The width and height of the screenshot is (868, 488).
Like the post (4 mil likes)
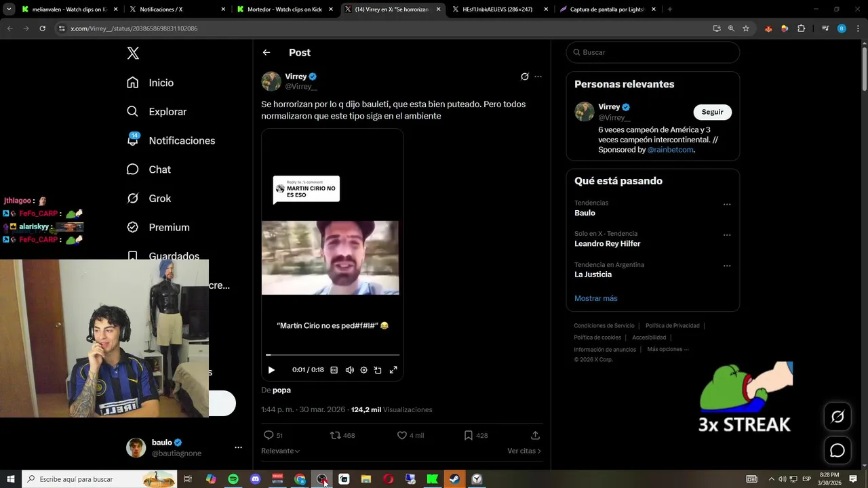[x=410, y=435]
